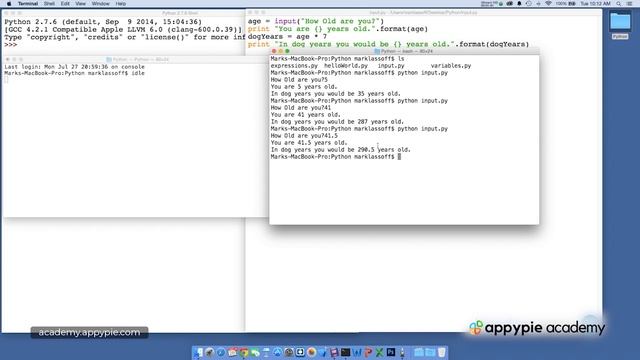
Task: Open Finder from the dock
Action: click(x=198, y=352)
